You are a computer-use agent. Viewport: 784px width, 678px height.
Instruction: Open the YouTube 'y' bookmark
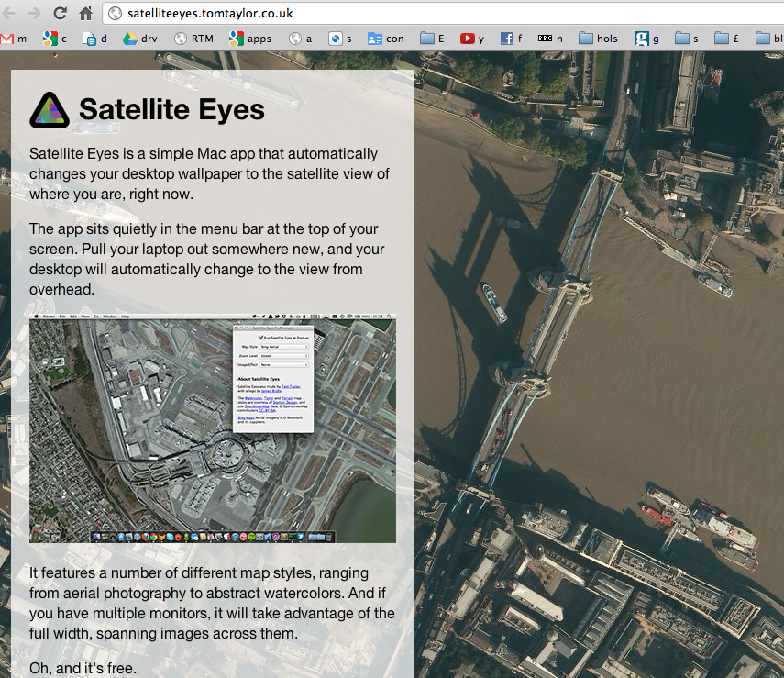point(472,39)
